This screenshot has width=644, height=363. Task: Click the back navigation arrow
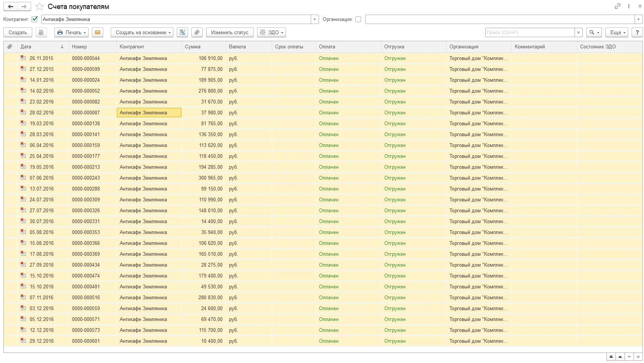tap(11, 6)
